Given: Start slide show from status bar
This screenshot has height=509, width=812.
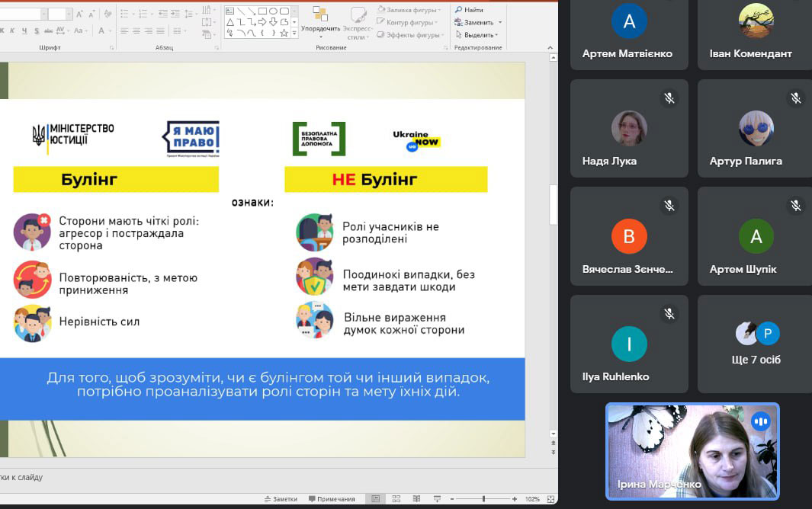Looking at the screenshot, I should click(x=437, y=498).
